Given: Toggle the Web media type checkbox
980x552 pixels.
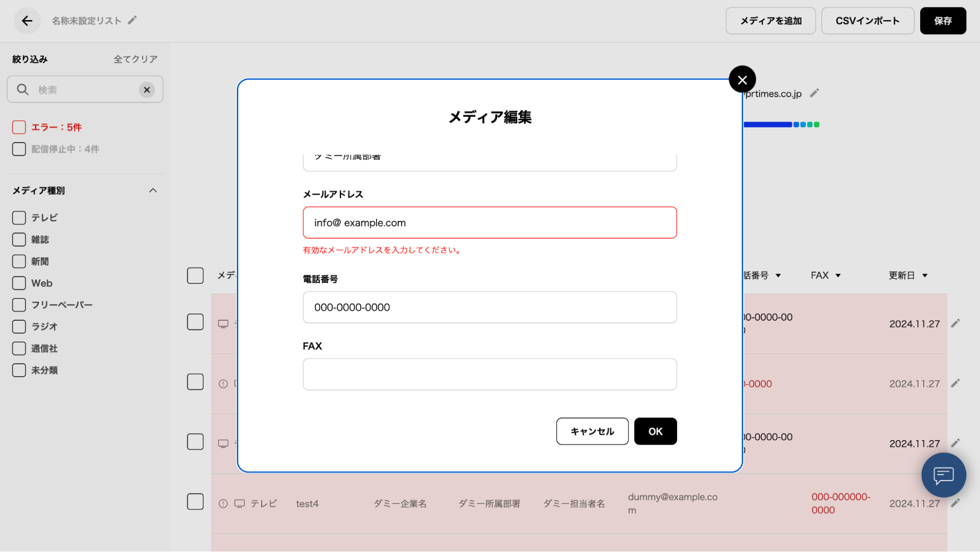Looking at the screenshot, I should (x=19, y=283).
